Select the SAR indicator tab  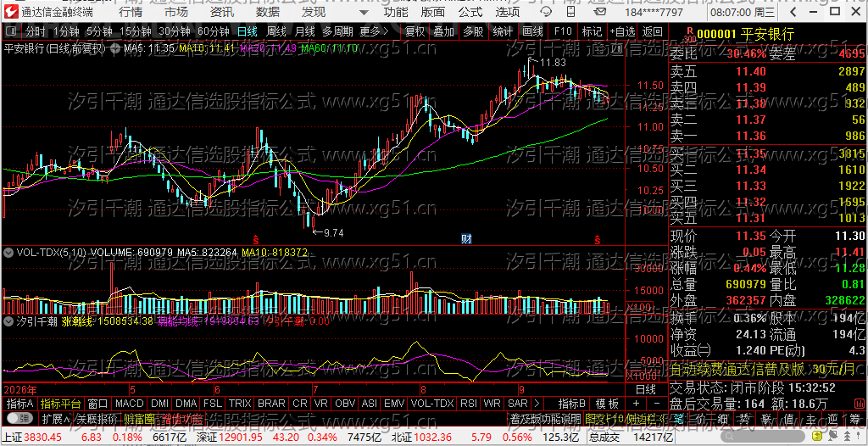pos(518,404)
